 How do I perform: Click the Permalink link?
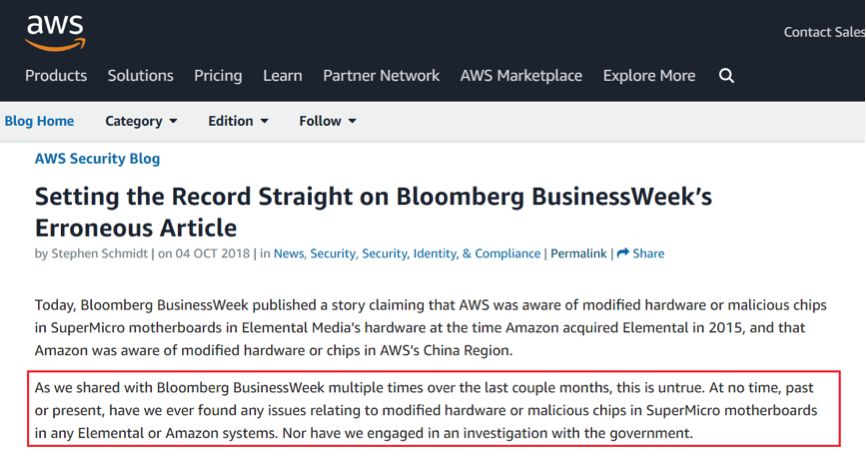pyautogui.click(x=578, y=254)
